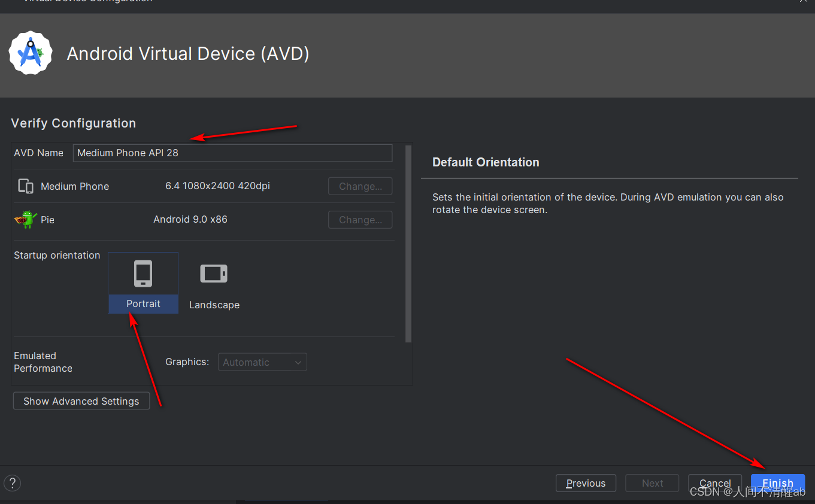The width and height of the screenshot is (815, 504).
Task: Click the Medium Phone device icon
Action: 25,186
